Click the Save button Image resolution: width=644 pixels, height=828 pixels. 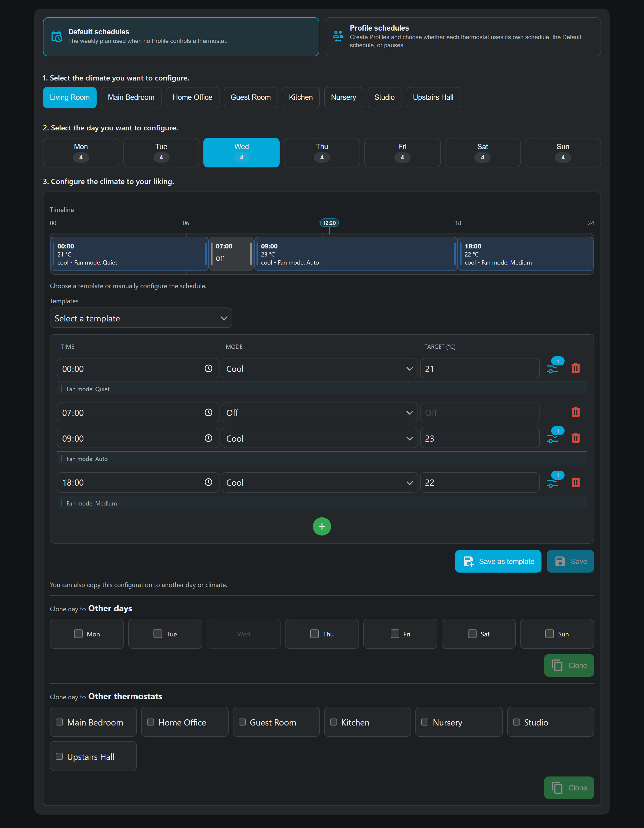570,562
